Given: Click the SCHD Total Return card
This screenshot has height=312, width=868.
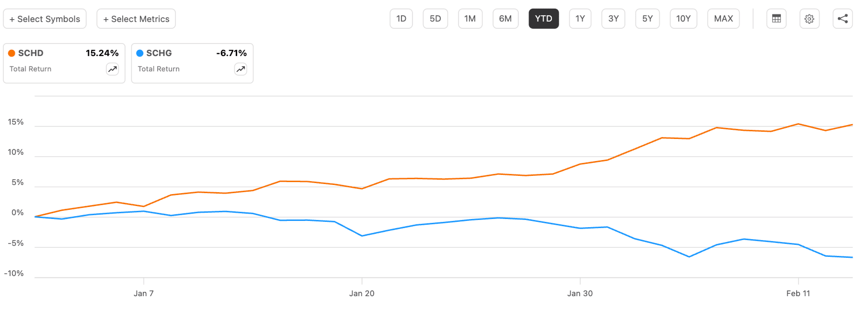Looking at the screenshot, I should (57, 63).
